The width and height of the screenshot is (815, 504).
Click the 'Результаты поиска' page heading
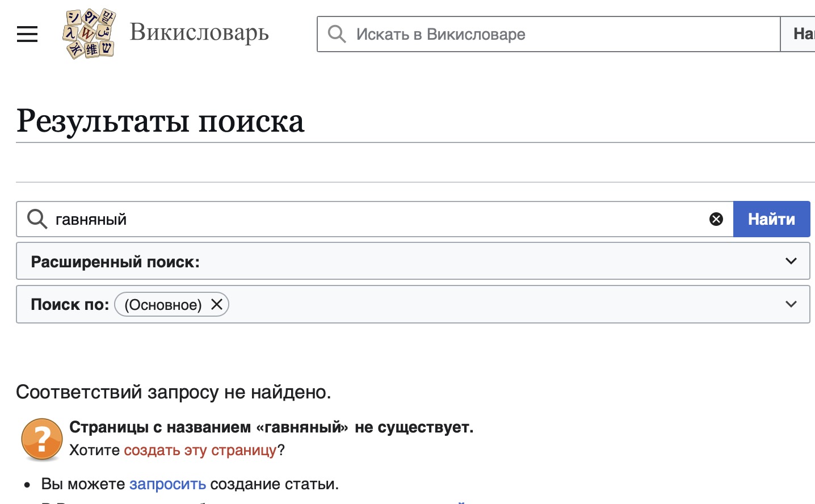[x=161, y=121]
